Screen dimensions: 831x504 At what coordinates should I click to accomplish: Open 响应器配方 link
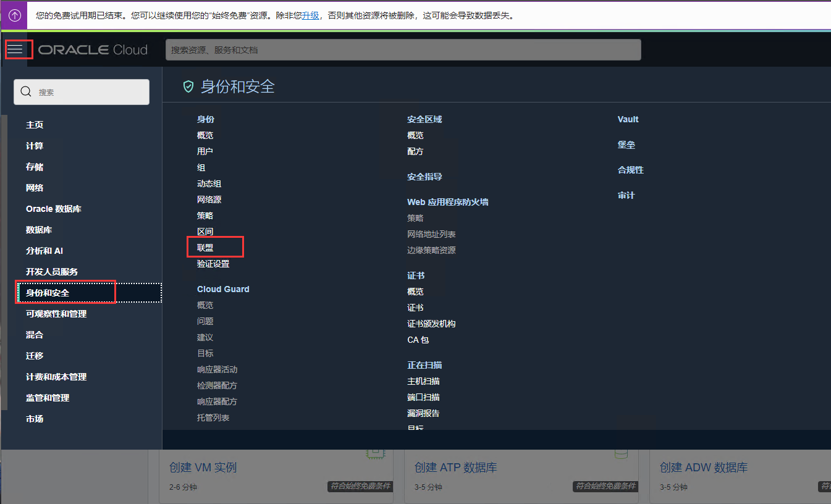[x=217, y=401]
